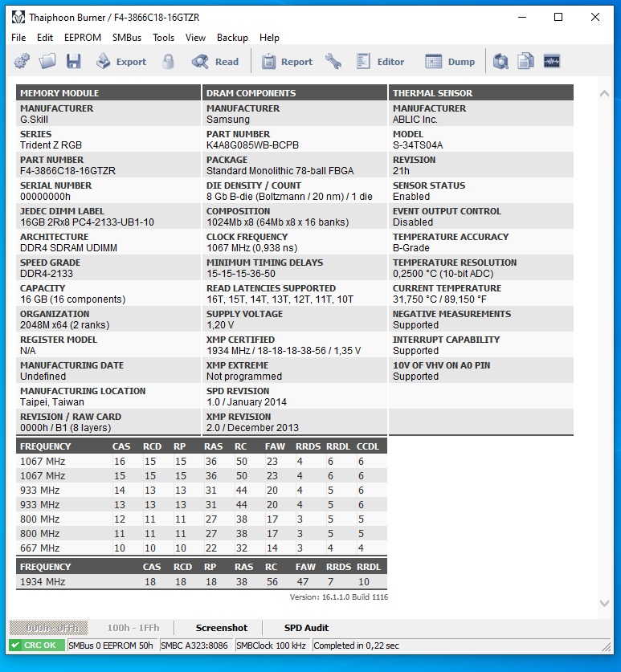Click the sensor status Enabled value
This screenshot has width=621, height=672.
click(x=411, y=197)
